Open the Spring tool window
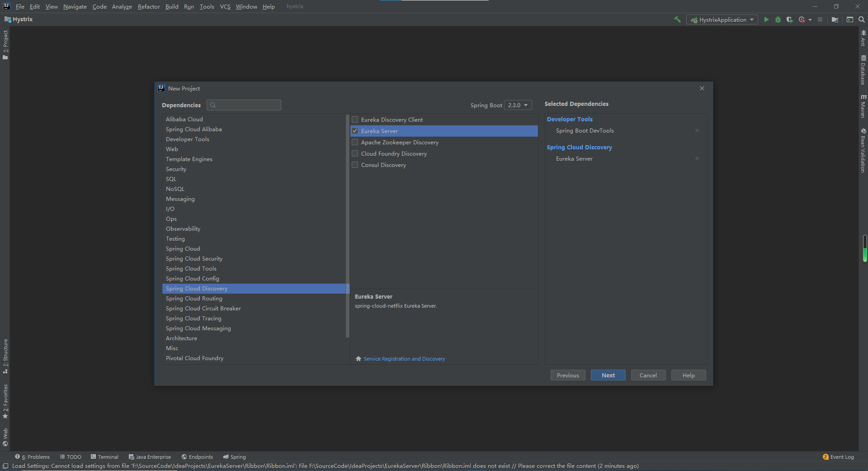Screen dimensions: 868x471 click(234, 457)
